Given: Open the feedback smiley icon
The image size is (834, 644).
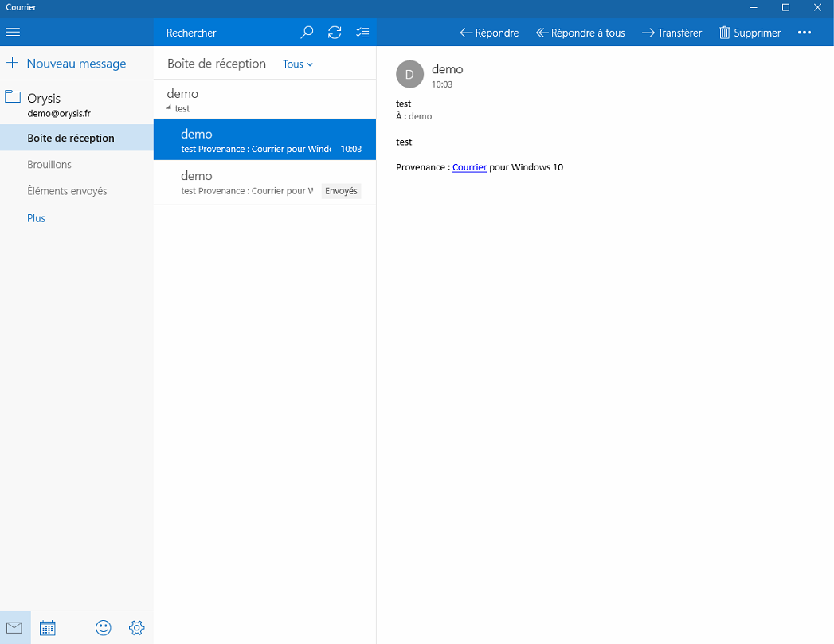Looking at the screenshot, I should [103, 628].
